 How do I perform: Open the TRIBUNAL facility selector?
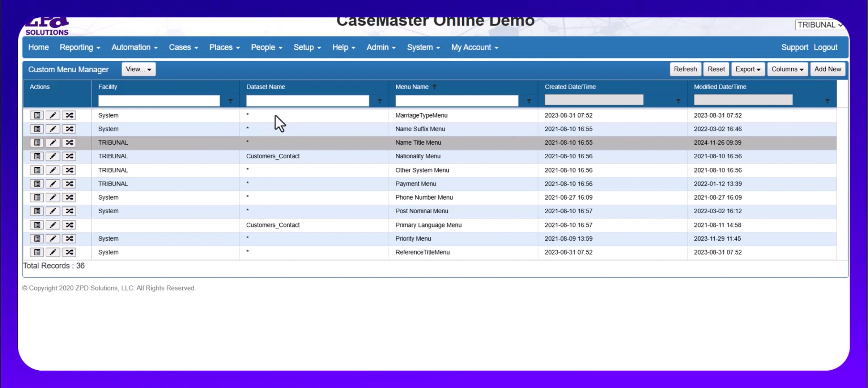coord(820,25)
